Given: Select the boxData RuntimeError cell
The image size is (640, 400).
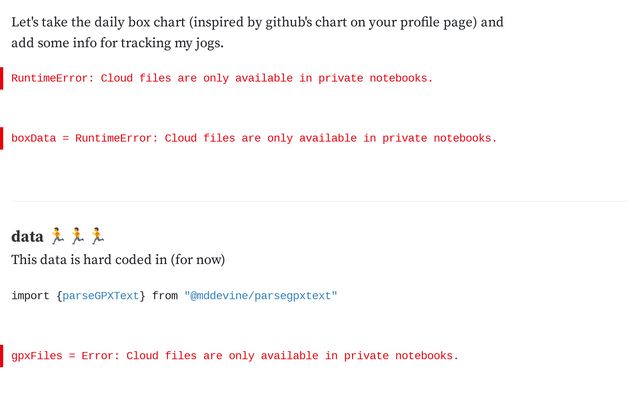Looking at the screenshot, I should click(x=254, y=138).
